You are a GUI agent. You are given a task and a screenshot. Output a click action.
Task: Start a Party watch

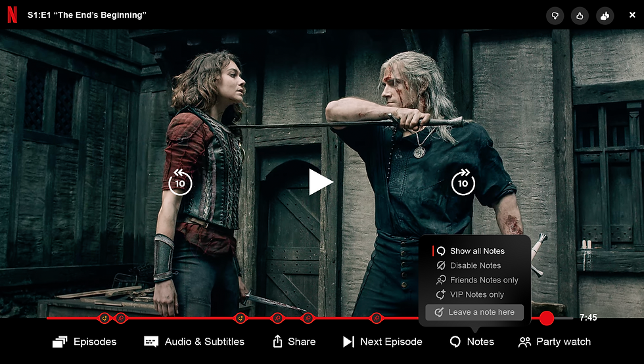(x=555, y=342)
